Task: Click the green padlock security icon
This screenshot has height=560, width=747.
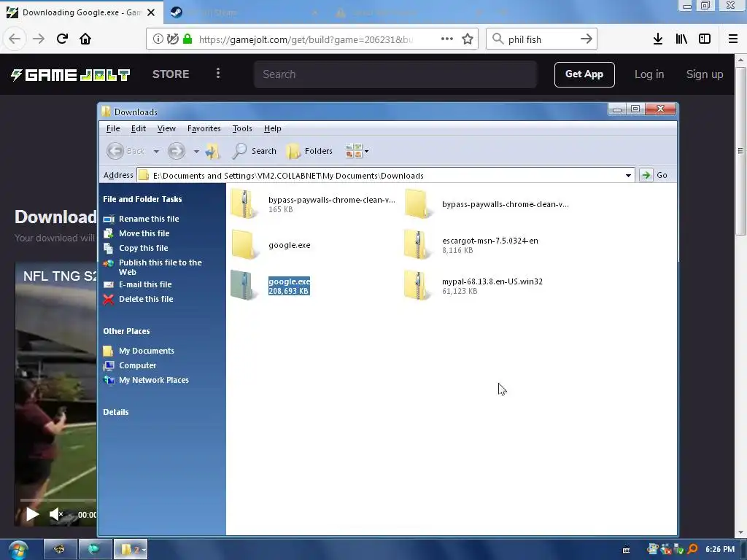Action: (187, 39)
